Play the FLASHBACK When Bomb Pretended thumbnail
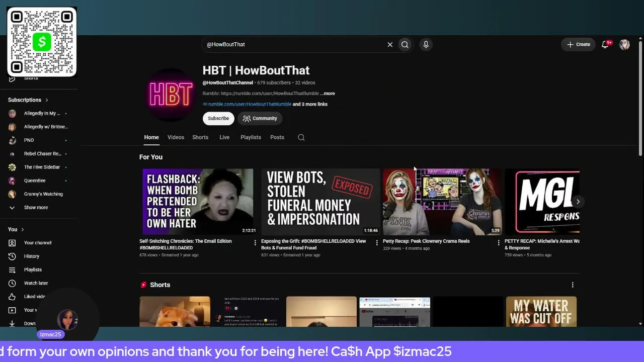The height and width of the screenshot is (362, 644). [x=198, y=202]
